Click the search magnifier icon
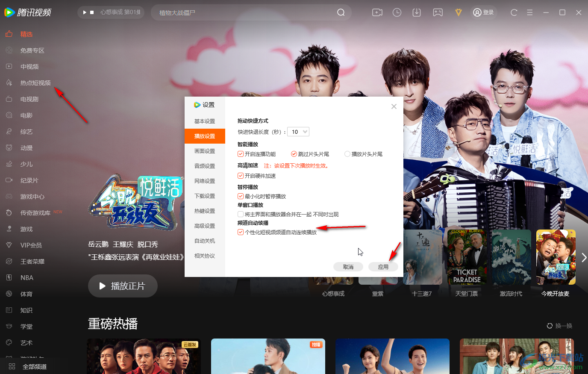The width and height of the screenshot is (588, 374). (341, 12)
